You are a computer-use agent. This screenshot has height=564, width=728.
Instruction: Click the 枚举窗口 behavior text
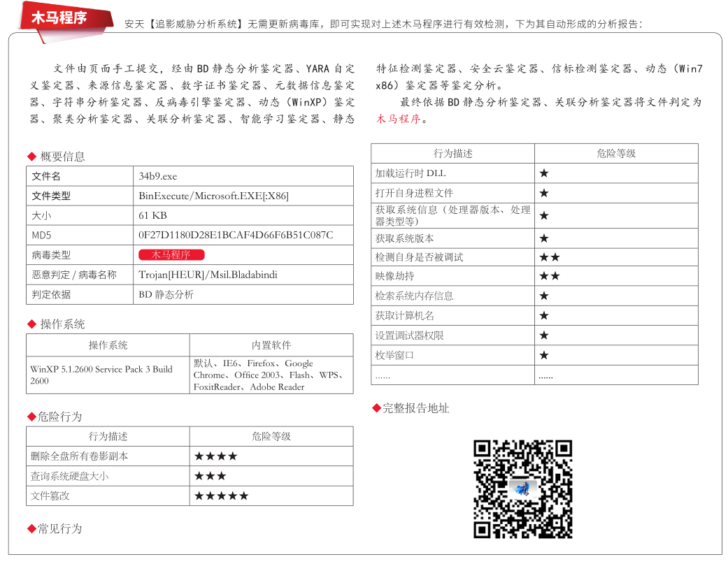tap(394, 355)
